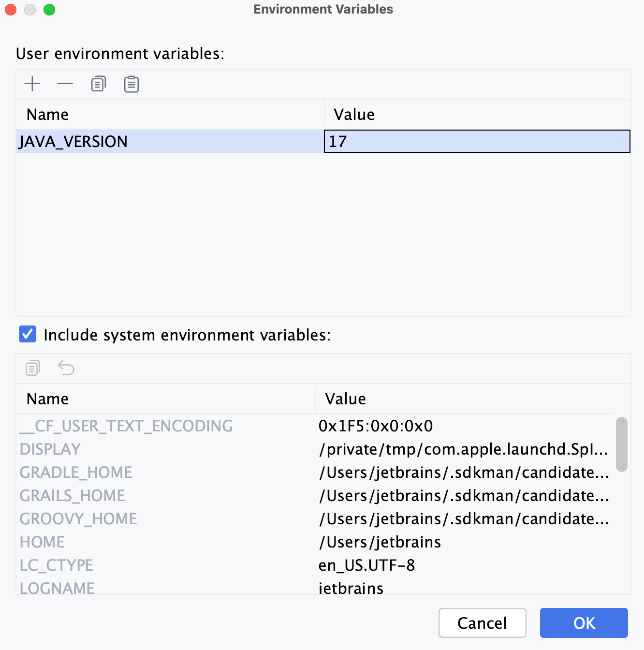Remove the selected JAVA_VERSION variable
Screen dimensions: 644x650
(65, 83)
